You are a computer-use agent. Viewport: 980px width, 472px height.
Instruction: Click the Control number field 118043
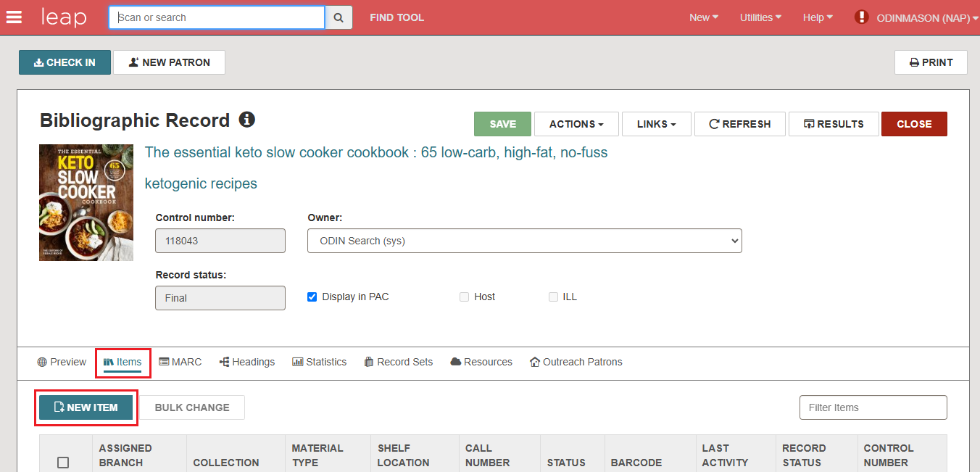[x=220, y=241]
